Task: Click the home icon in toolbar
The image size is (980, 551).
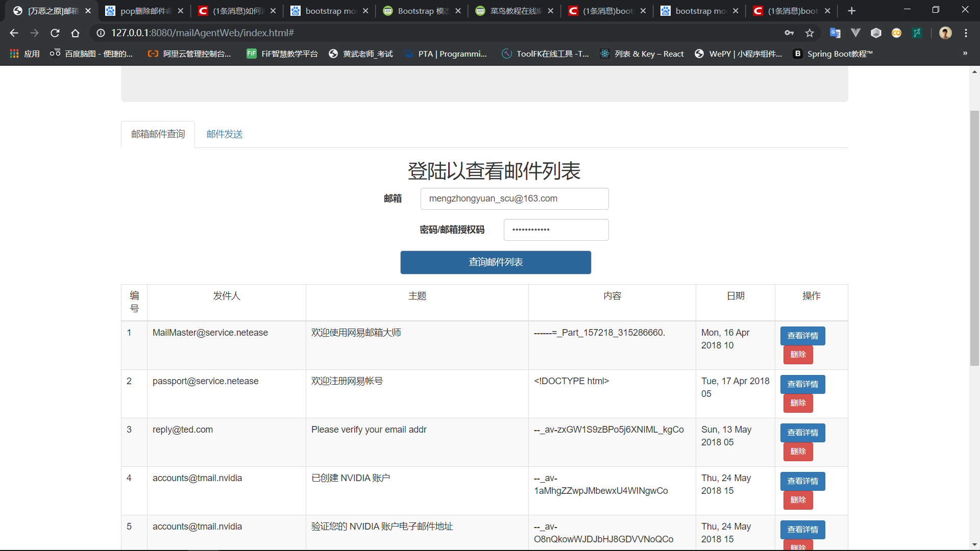Action: click(75, 33)
